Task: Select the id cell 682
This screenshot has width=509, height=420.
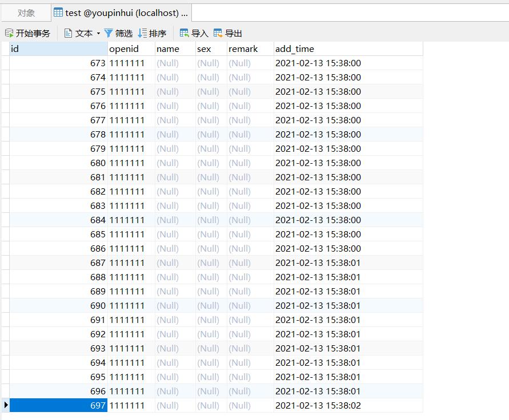Action: click(58, 191)
